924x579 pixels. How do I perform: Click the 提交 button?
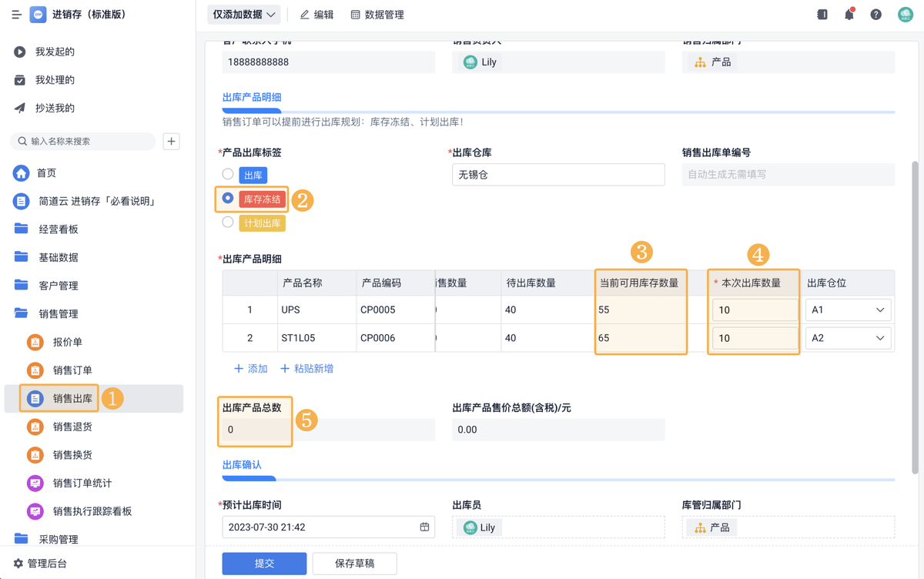264,564
